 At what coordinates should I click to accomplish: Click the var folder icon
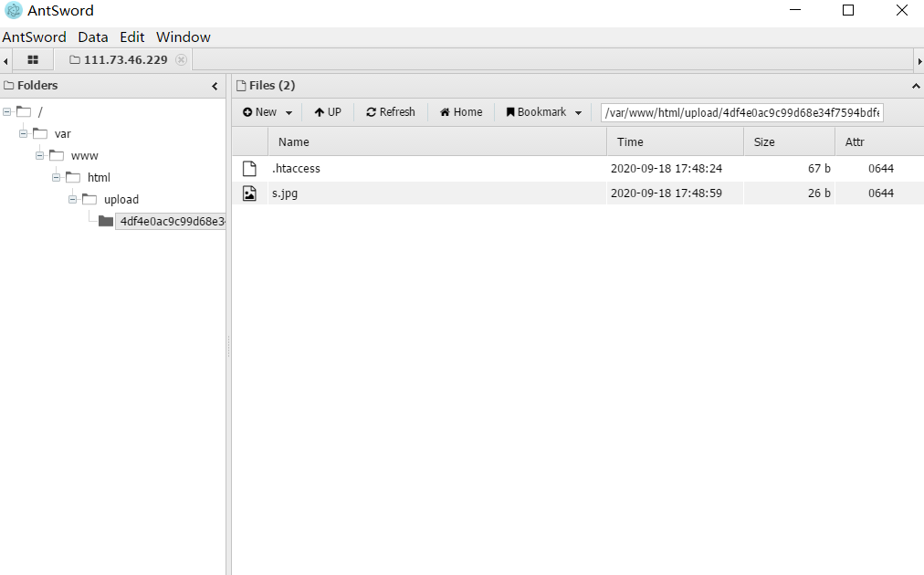click(40, 134)
